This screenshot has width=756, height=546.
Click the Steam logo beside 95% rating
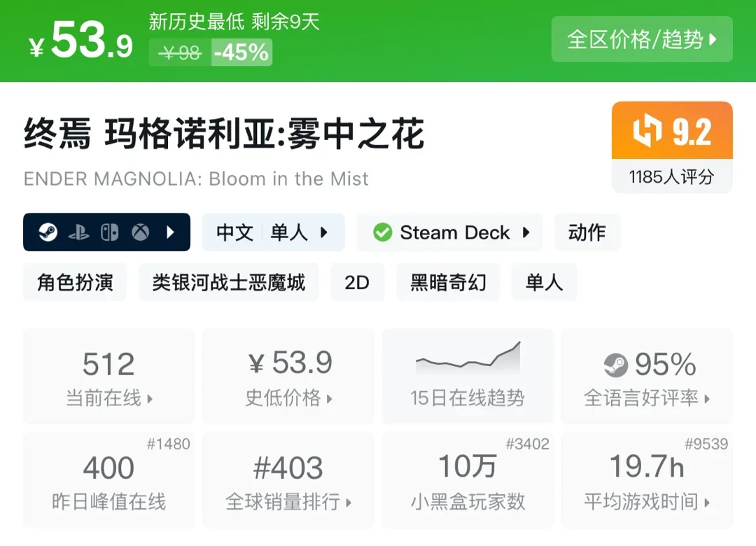pos(616,365)
